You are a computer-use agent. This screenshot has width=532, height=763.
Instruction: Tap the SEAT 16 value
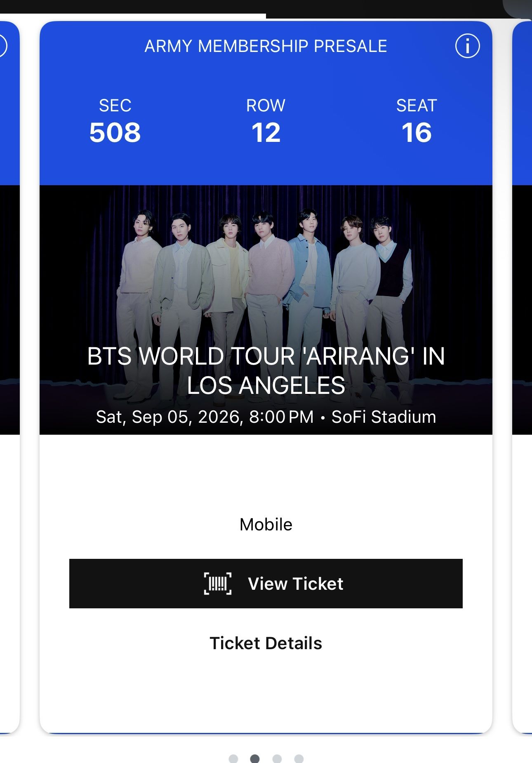point(417,132)
